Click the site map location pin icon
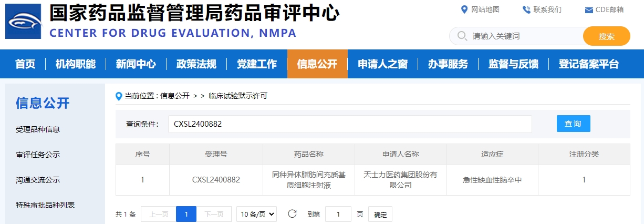The image size is (644, 224). click(x=464, y=9)
